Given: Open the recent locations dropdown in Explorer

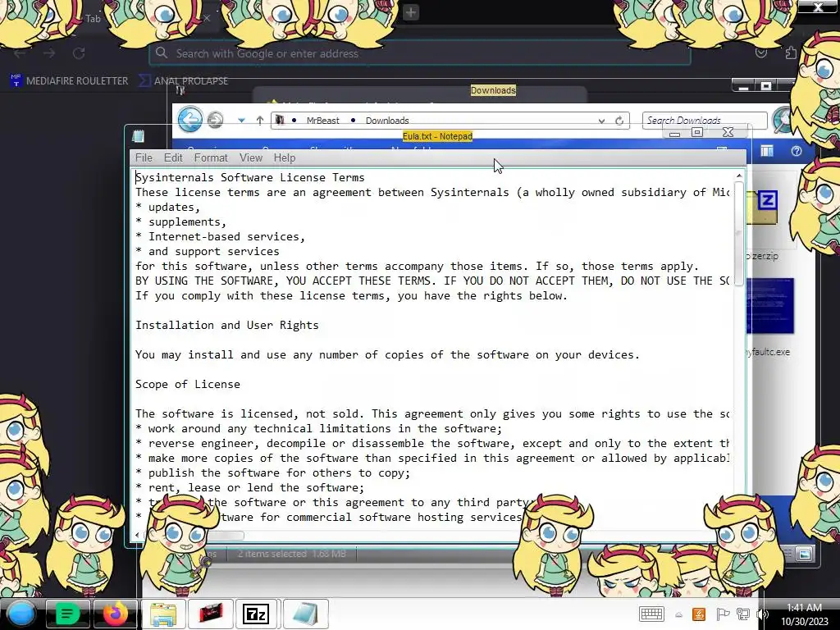Looking at the screenshot, I should pyautogui.click(x=242, y=121).
